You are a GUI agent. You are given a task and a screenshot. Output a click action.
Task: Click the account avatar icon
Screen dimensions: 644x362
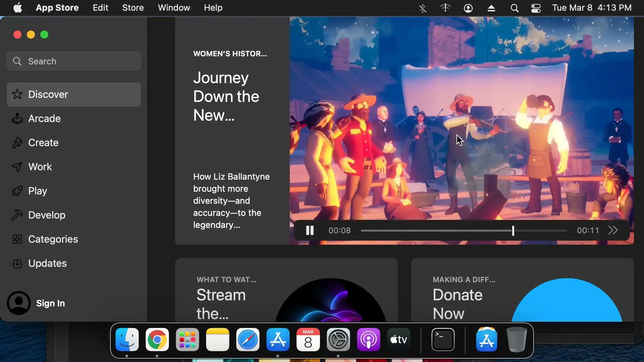click(19, 303)
